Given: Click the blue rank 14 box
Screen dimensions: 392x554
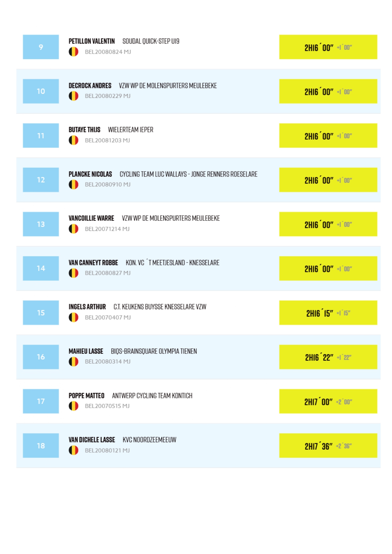Looking at the screenshot, I should [x=41, y=268].
